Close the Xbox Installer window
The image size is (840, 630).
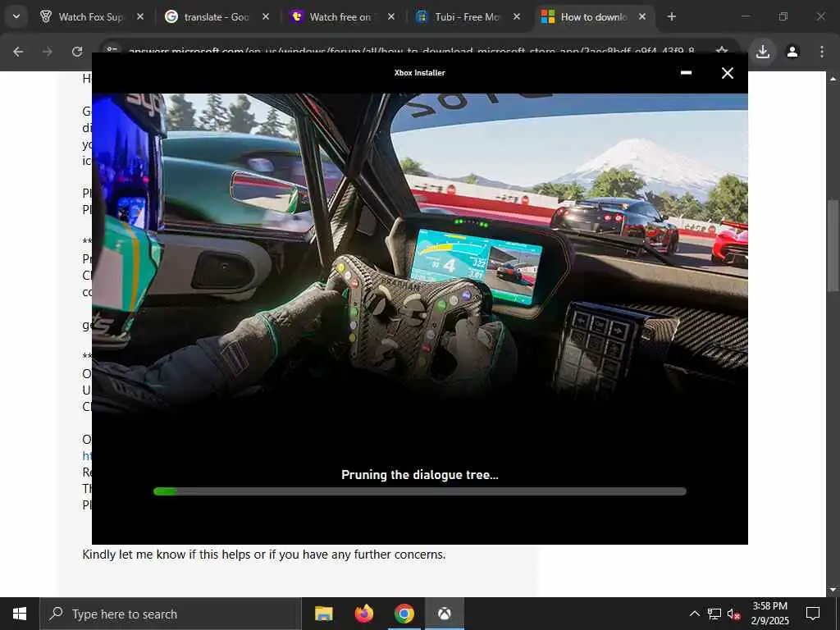click(x=727, y=73)
